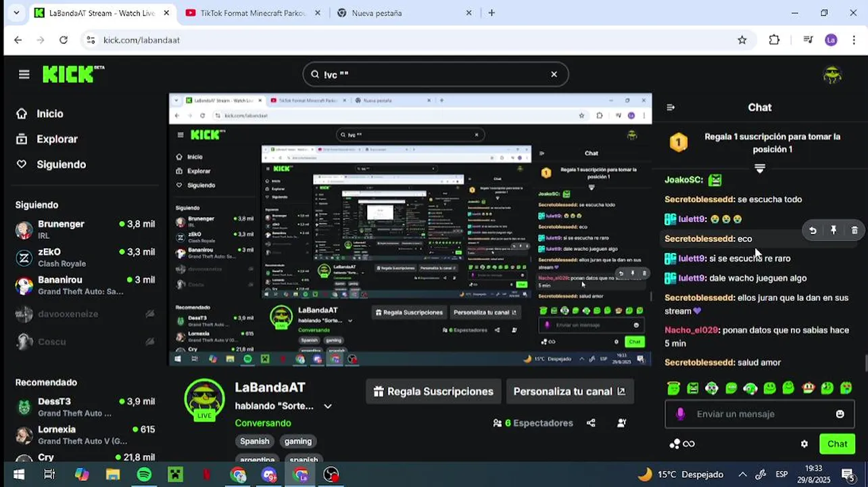Click Regala Suscripciones button

(x=433, y=392)
